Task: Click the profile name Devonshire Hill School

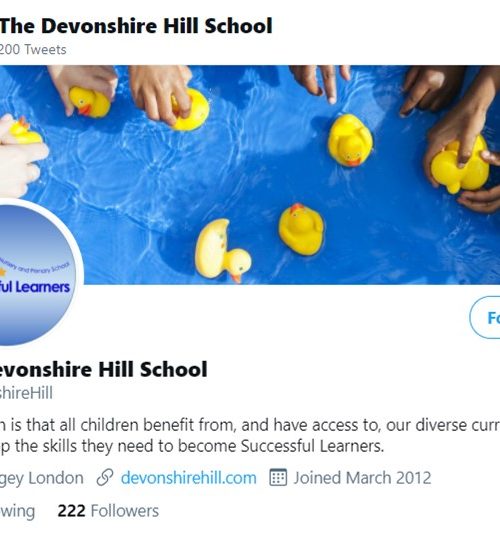Action: (103, 369)
